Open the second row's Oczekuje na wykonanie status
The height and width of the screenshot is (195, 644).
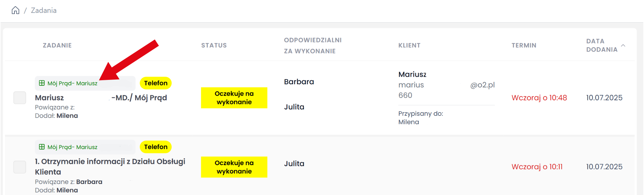[234, 167]
